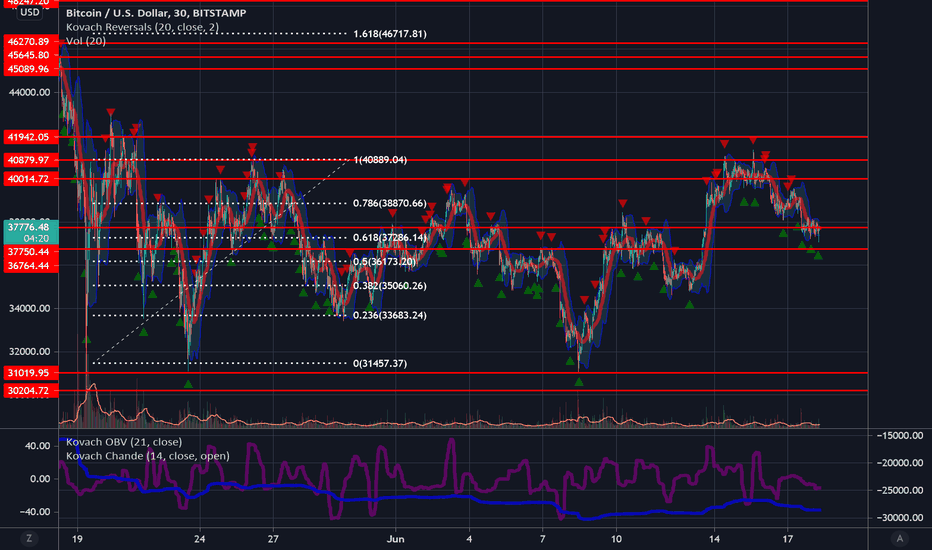Select the Fibonacci 0.786(38870.66) level label

click(390, 203)
